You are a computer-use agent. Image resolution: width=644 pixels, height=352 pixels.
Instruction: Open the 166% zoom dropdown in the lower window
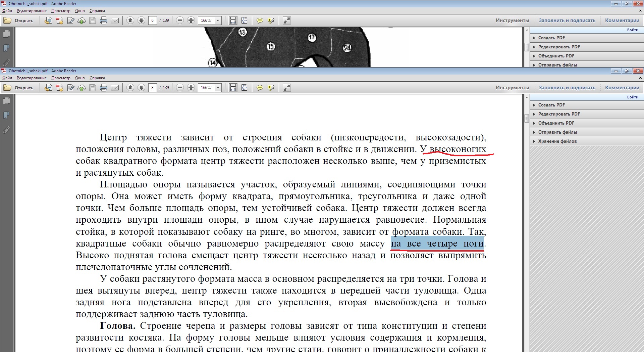pyautogui.click(x=218, y=88)
